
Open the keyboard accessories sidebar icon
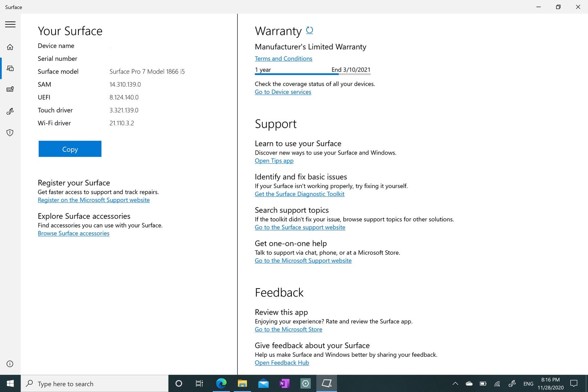click(10, 89)
